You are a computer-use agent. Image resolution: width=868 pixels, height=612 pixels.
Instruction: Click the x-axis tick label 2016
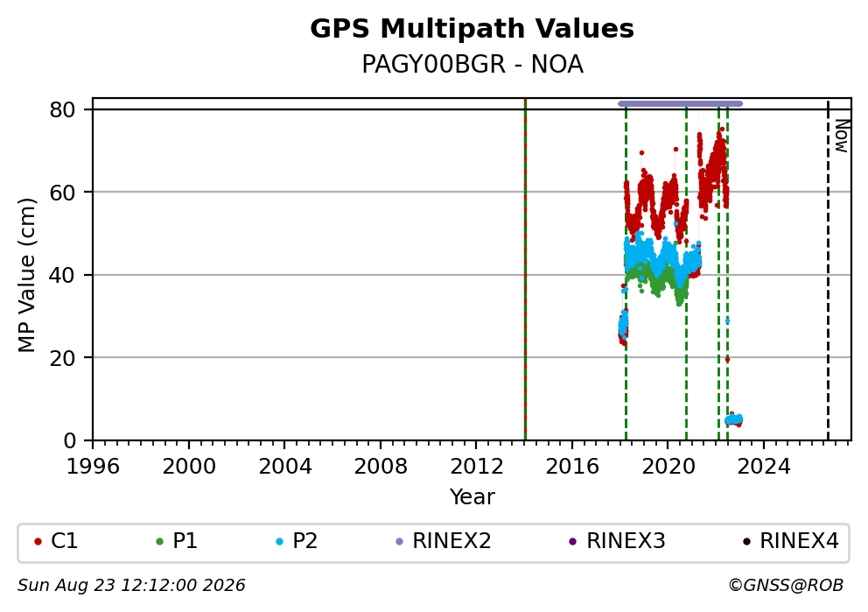pyautogui.click(x=572, y=467)
